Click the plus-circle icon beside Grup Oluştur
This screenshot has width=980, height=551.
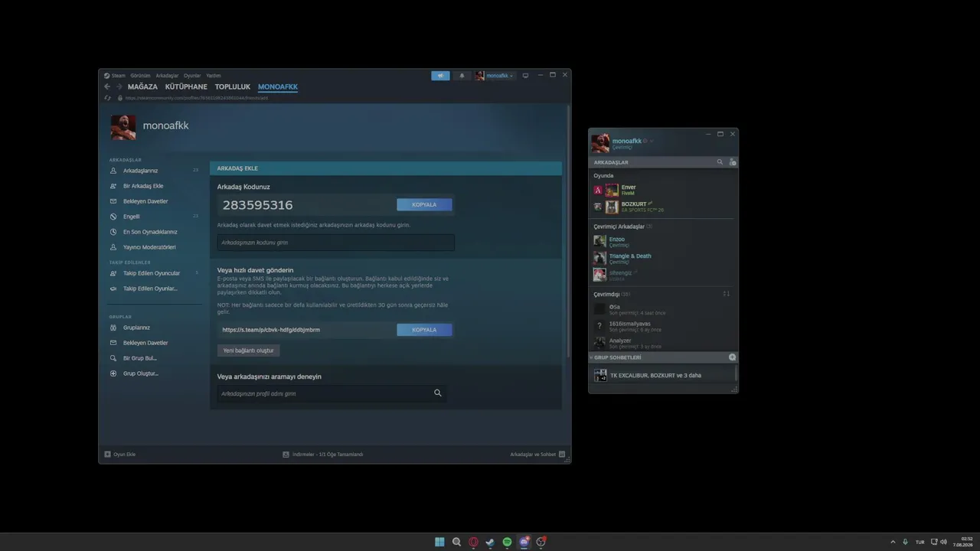[113, 373]
